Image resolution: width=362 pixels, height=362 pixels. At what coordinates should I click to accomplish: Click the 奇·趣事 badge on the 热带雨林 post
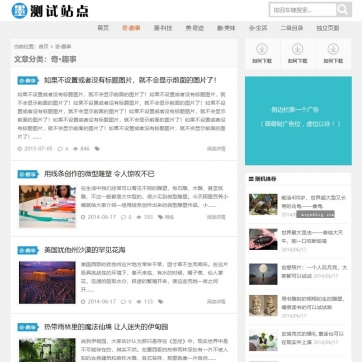pyautogui.click(x=28, y=327)
